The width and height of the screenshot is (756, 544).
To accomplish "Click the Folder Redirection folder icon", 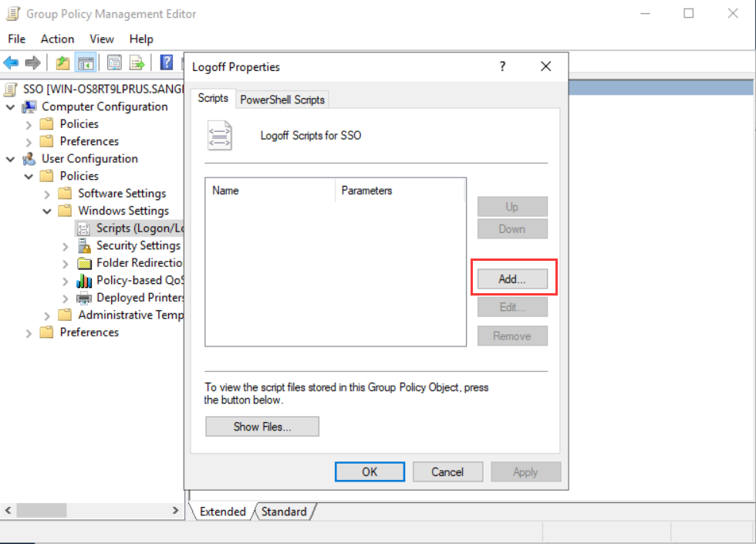I will click(x=84, y=263).
